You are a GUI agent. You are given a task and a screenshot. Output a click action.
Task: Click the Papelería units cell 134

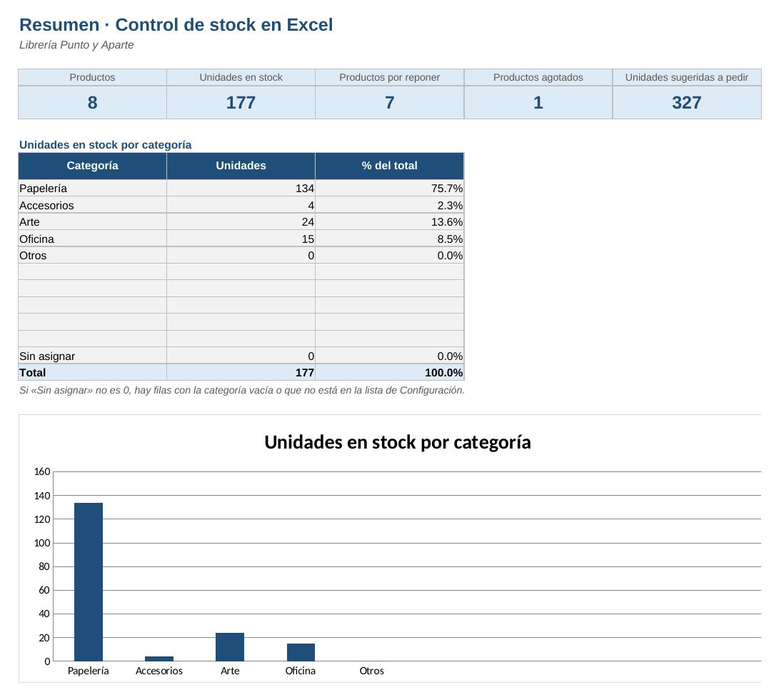241,189
